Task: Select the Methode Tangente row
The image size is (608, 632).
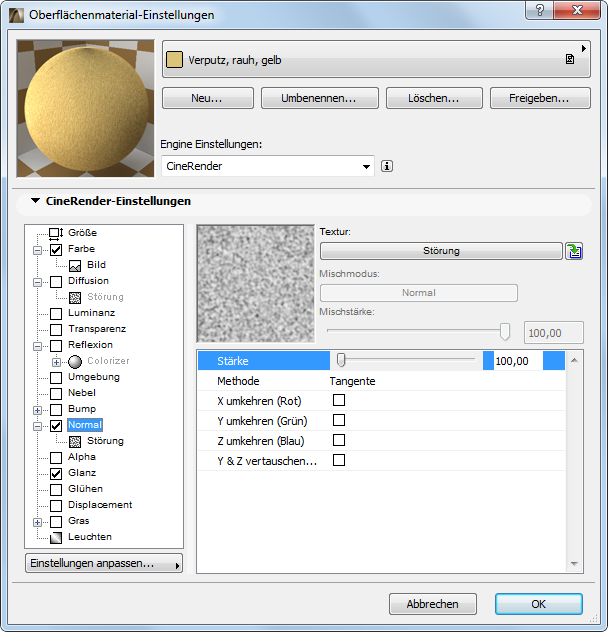Action: tap(381, 381)
